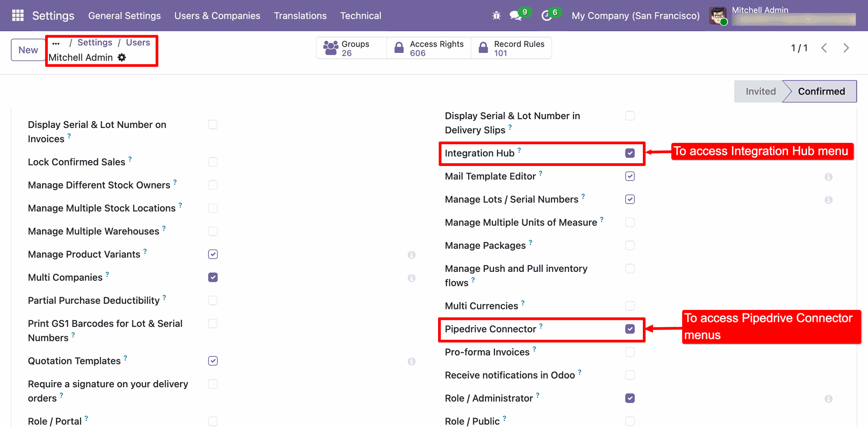The image size is (868, 427).
Task: Open Mitchell Admin user menu
Action: [783, 16]
